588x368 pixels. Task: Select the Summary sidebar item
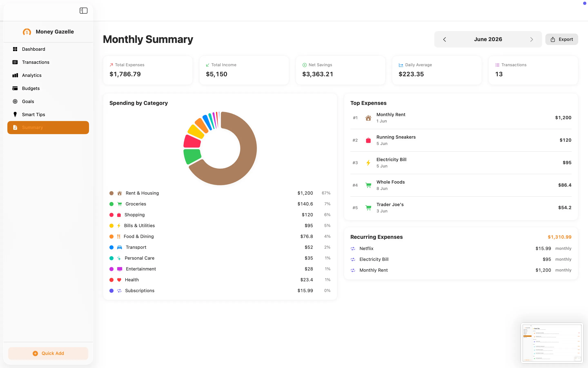pos(48,128)
